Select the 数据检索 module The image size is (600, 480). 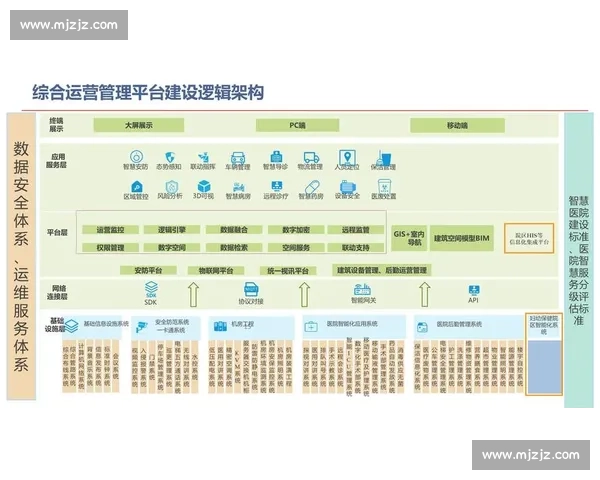tap(234, 248)
